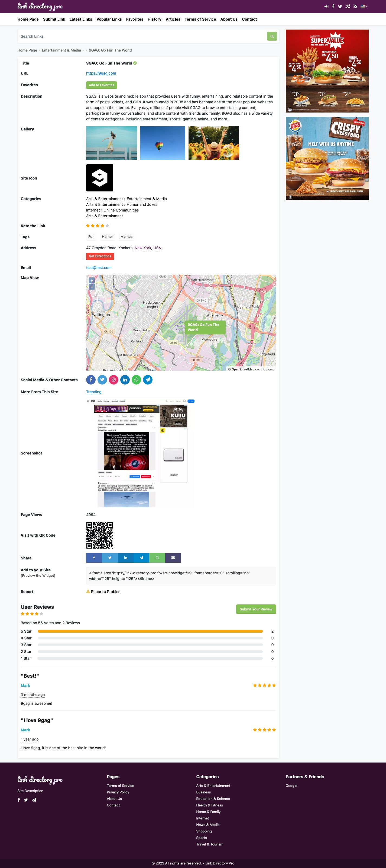Image resolution: width=386 pixels, height=868 pixels.
Task: Click the LinkedIn circle under Social Media contacts
Action: click(x=125, y=380)
